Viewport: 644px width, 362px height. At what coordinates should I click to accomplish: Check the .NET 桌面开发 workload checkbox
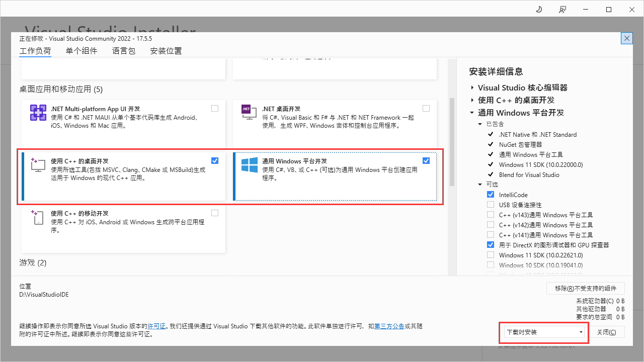tap(426, 108)
